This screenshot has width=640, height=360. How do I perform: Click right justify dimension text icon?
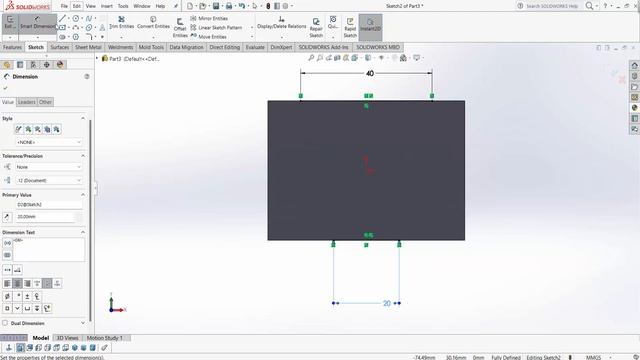pyautogui.click(x=27, y=283)
